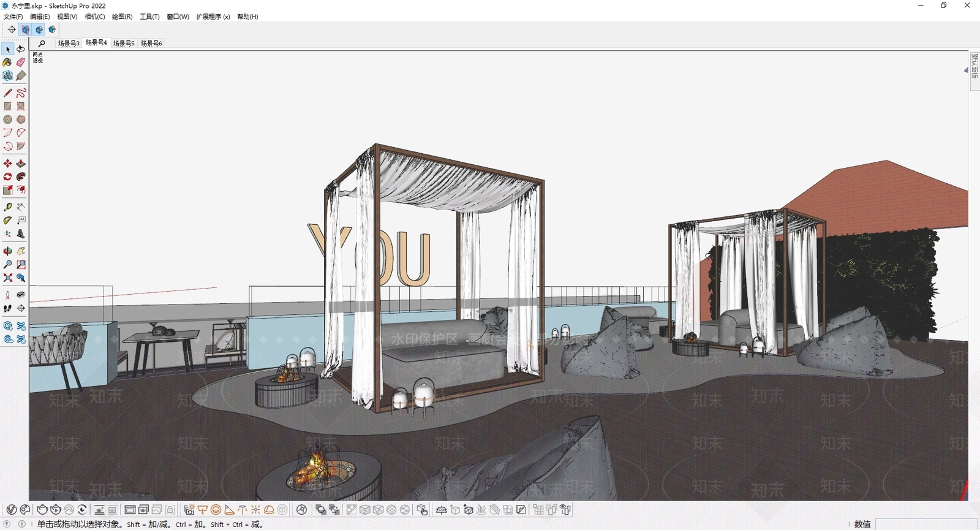The width and height of the screenshot is (980, 530).
Task: Open the 工具(T) menu
Action: point(149,17)
